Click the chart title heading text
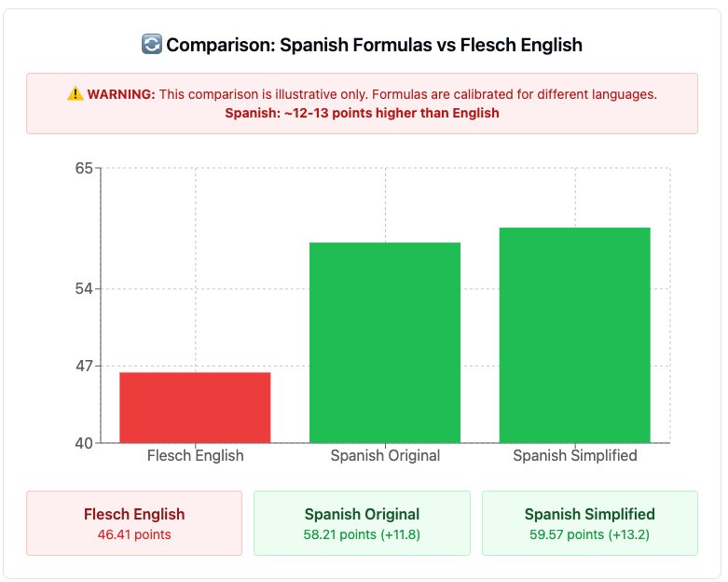The height and width of the screenshot is (582, 728). (x=374, y=45)
